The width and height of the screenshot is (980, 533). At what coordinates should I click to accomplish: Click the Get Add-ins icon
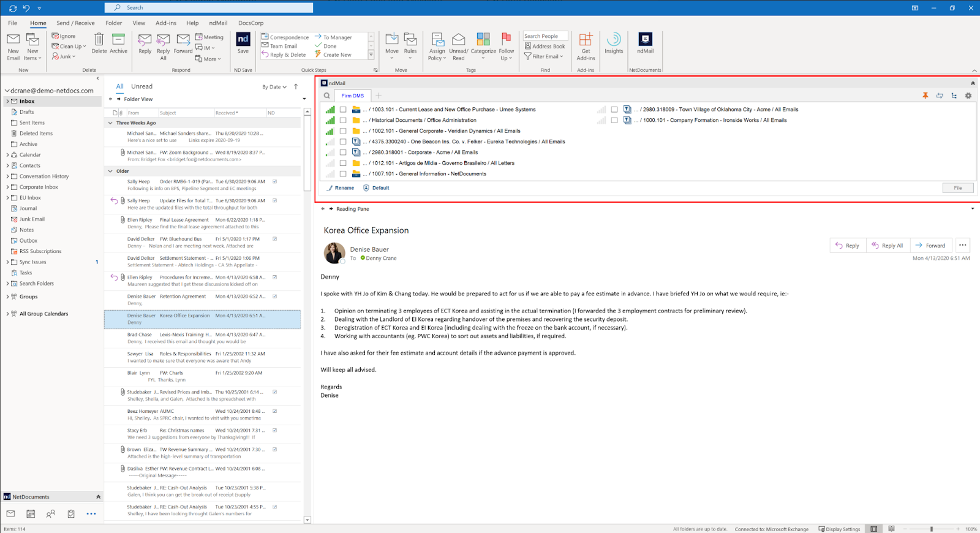point(586,40)
